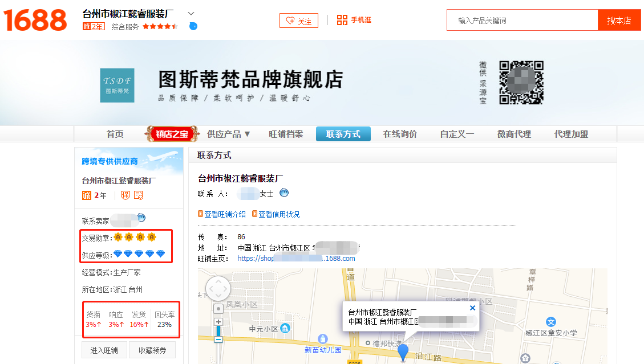The image size is (644, 364).
Task: Click the 搜本店 search button
Action: [x=619, y=20]
